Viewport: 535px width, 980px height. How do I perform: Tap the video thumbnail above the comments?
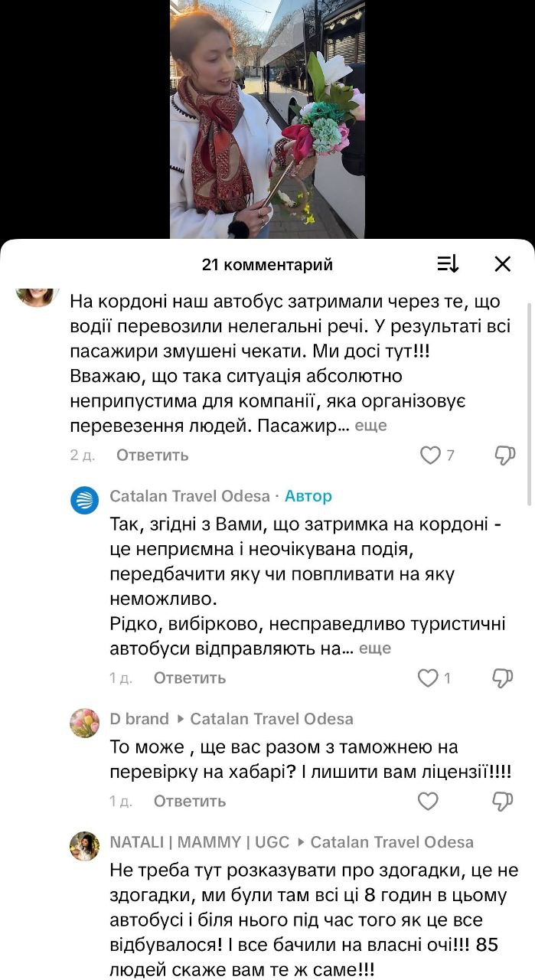[267, 119]
